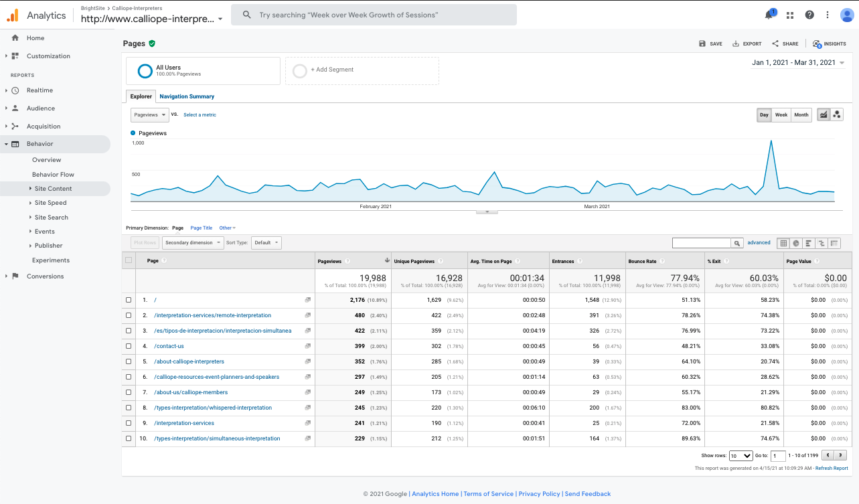Share the report
This screenshot has height=504, width=859.
click(x=784, y=44)
